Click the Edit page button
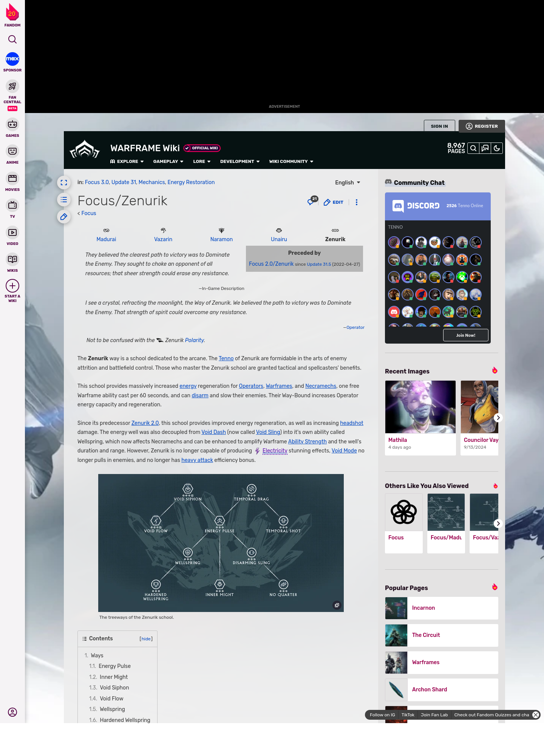The image size is (544, 756). [x=334, y=202]
